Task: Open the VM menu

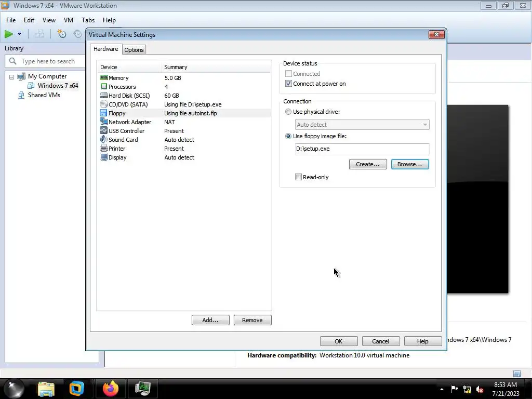Action: pyautogui.click(x=69, y=20)
